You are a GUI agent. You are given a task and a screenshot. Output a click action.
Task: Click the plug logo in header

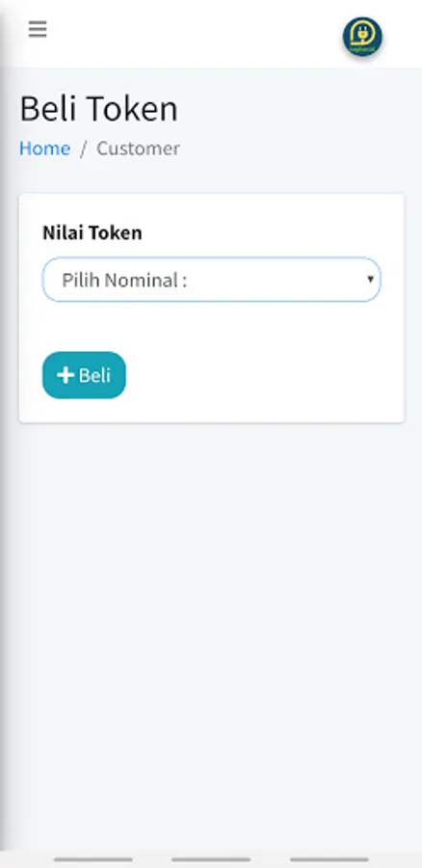[362, 35]
